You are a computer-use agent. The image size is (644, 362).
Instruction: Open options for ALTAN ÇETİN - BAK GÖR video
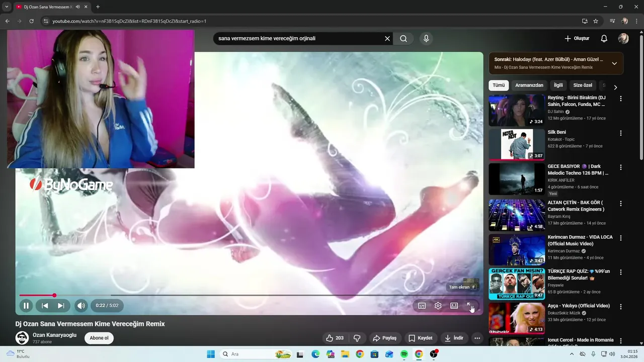pos(620,204)
